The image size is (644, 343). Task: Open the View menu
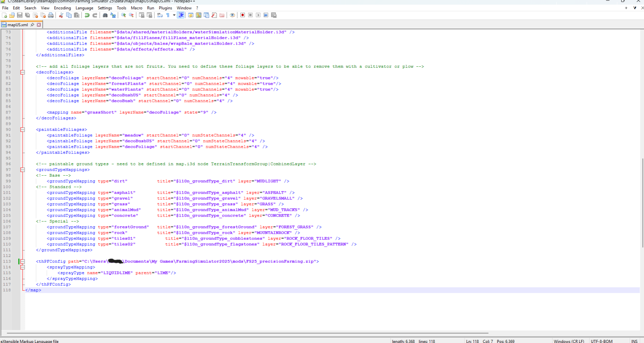(x=45, y=8)
